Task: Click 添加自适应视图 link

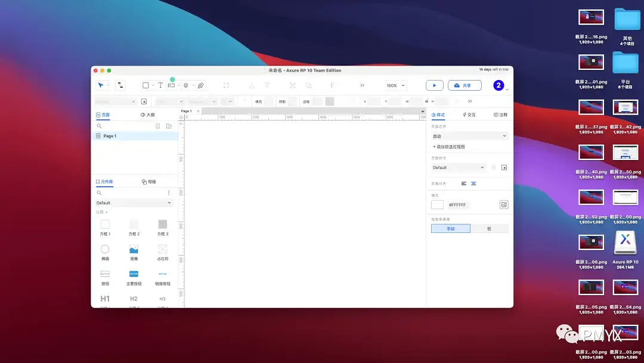Action: (449, 146)
